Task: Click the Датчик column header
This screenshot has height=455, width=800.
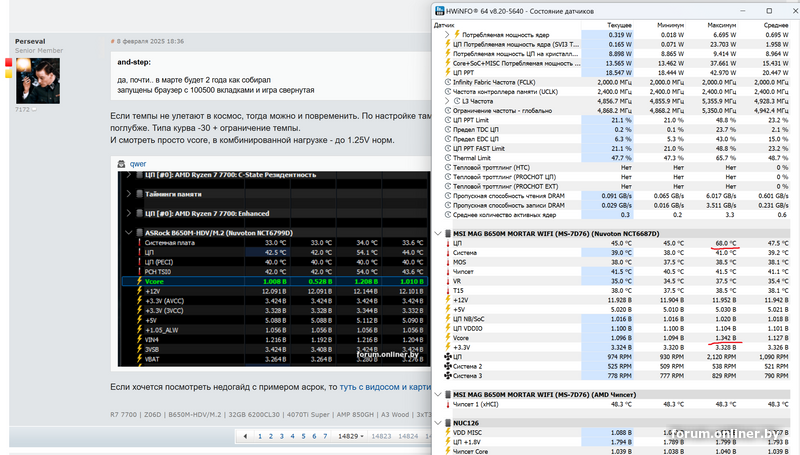Action: coord(444,25)
